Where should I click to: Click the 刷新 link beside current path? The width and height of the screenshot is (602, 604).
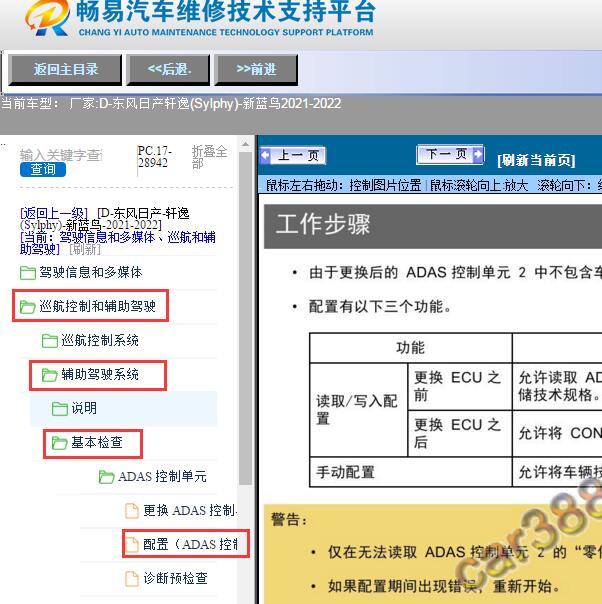tap(85, 249)
